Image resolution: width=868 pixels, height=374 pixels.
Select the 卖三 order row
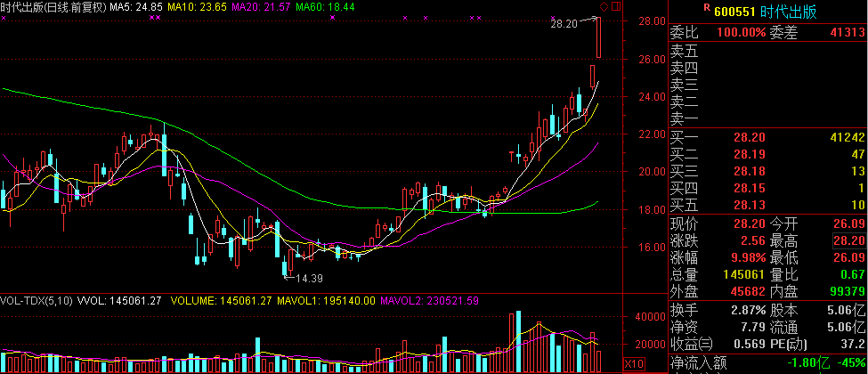click(767, 85)
